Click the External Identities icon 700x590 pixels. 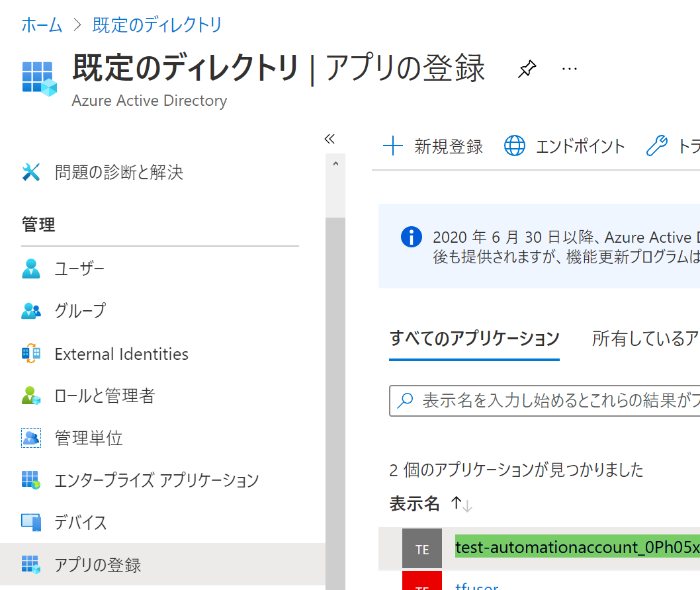[x=31, y=353]
